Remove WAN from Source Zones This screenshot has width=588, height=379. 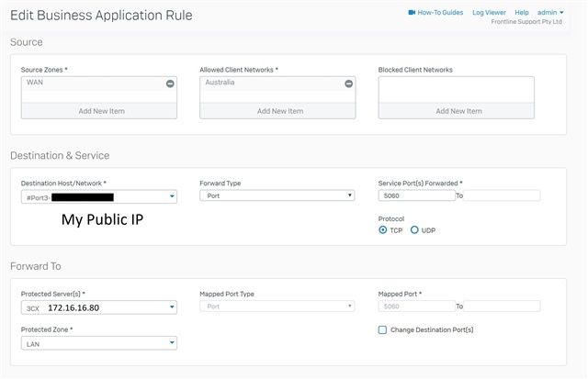tap(170, 84)
